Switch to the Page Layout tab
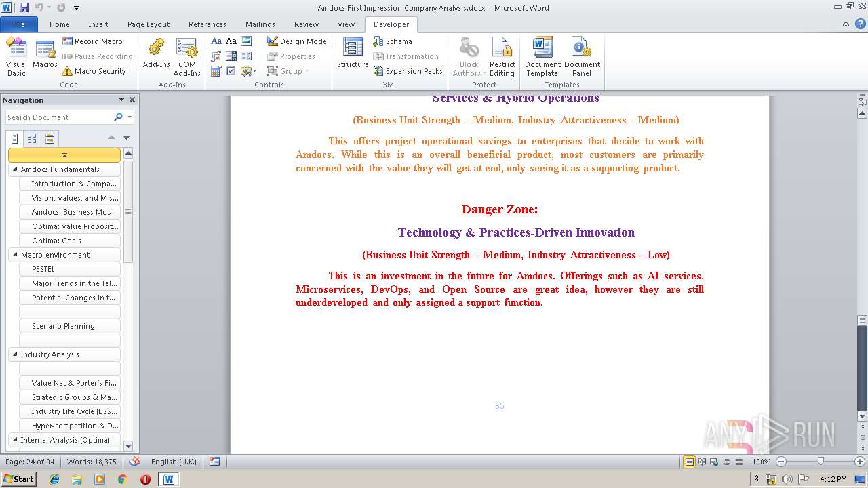Viewport: 868px width, 488px height. click(x=149, y=24)
